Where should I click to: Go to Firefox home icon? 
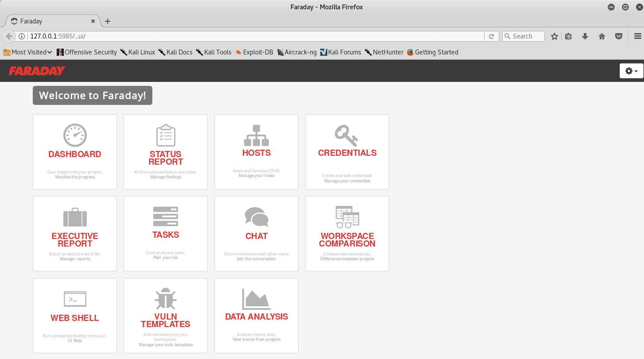602,36
